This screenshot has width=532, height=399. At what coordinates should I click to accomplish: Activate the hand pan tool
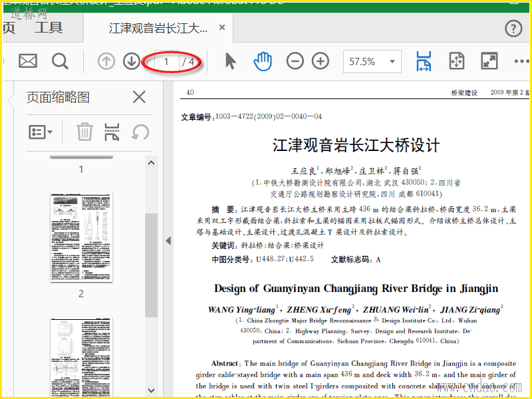pos(263,61)
